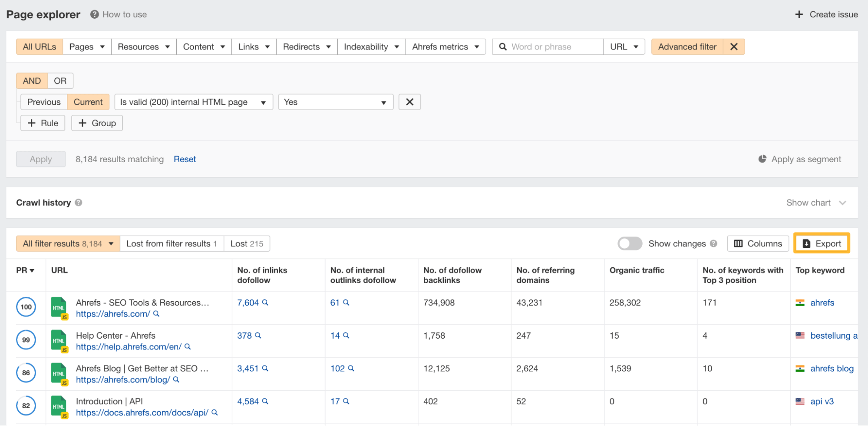This screenshot has width=868, height=426.
Task: Click the Export button
Action: pos(821,243)
